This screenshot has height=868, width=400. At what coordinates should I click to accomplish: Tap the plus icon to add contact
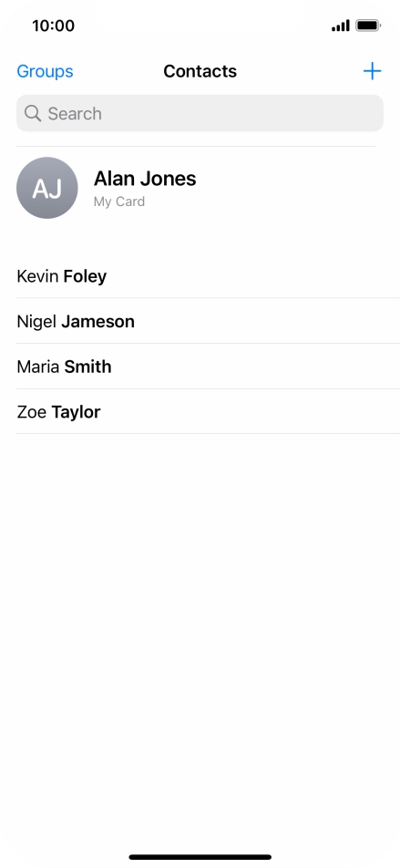pos(372,71)
